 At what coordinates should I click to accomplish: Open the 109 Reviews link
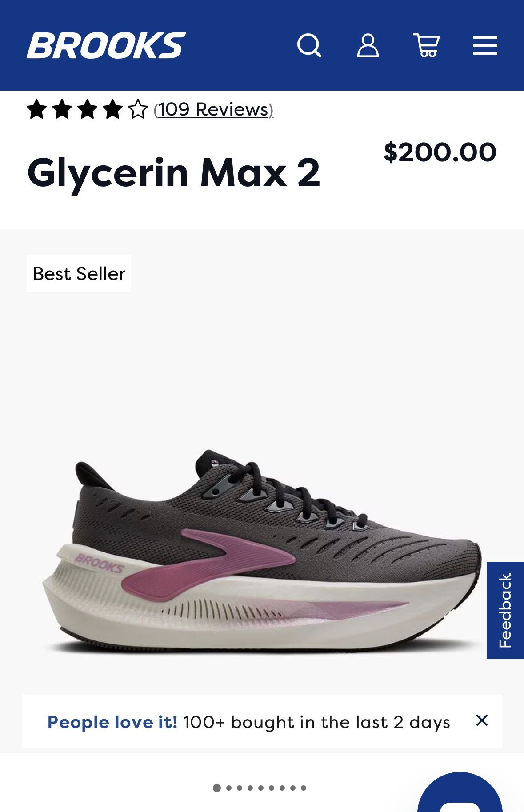click(x=214, y=109)
